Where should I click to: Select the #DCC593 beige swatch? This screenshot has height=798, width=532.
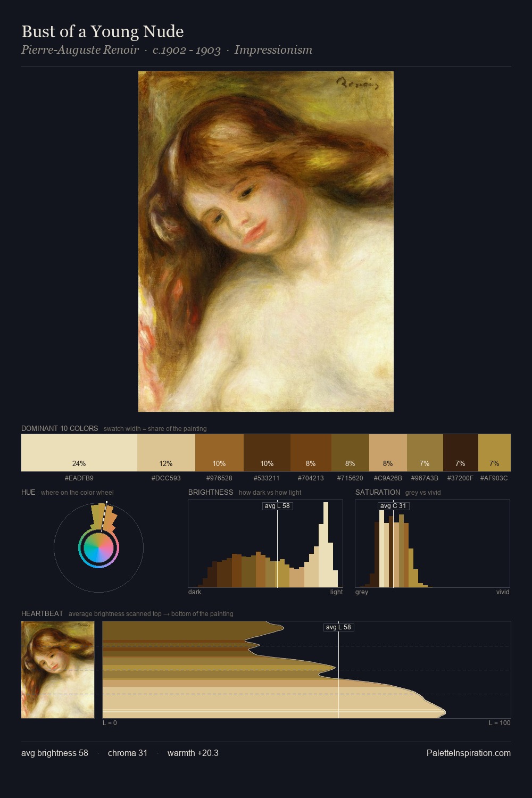(166, 453)
